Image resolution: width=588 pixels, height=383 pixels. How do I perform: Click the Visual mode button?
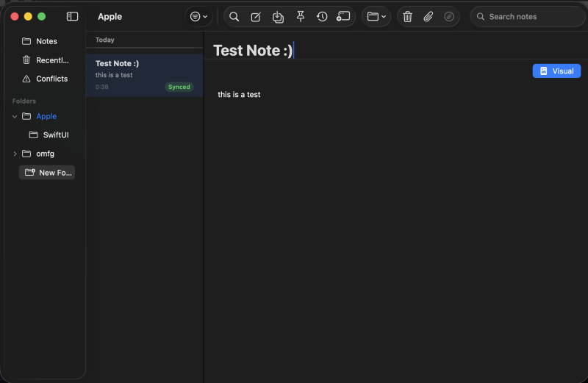click(x=556, y=71)
